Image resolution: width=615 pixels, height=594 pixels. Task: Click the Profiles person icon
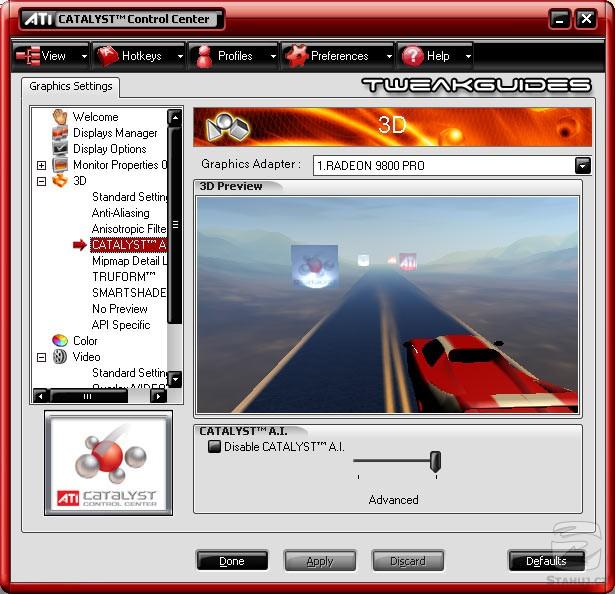(x=204, y=56)
